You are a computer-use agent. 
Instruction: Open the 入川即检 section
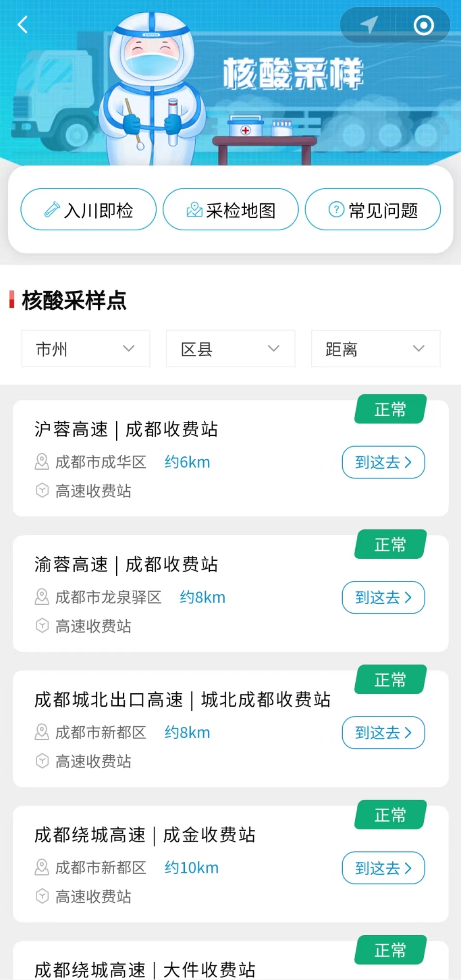point(88,209)
